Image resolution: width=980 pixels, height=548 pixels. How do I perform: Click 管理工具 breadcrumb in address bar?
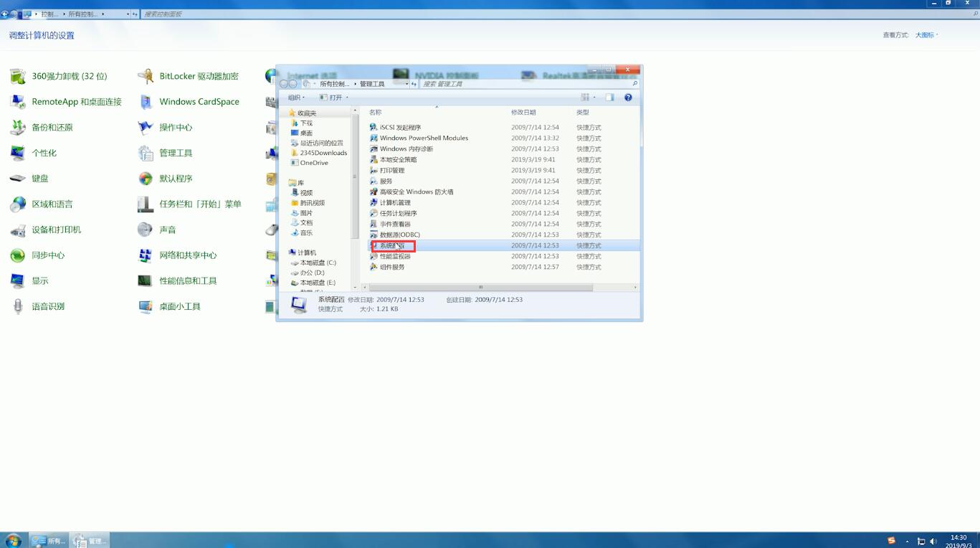point(372,84)
